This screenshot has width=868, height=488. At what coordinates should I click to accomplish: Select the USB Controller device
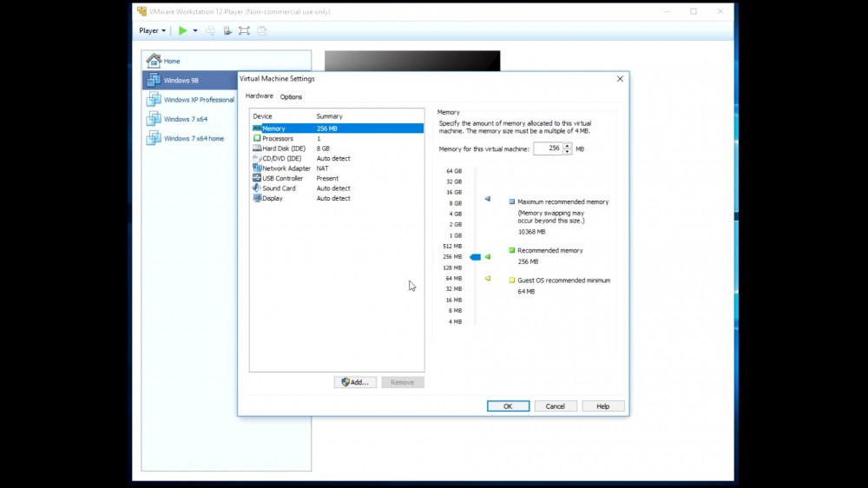282,178
